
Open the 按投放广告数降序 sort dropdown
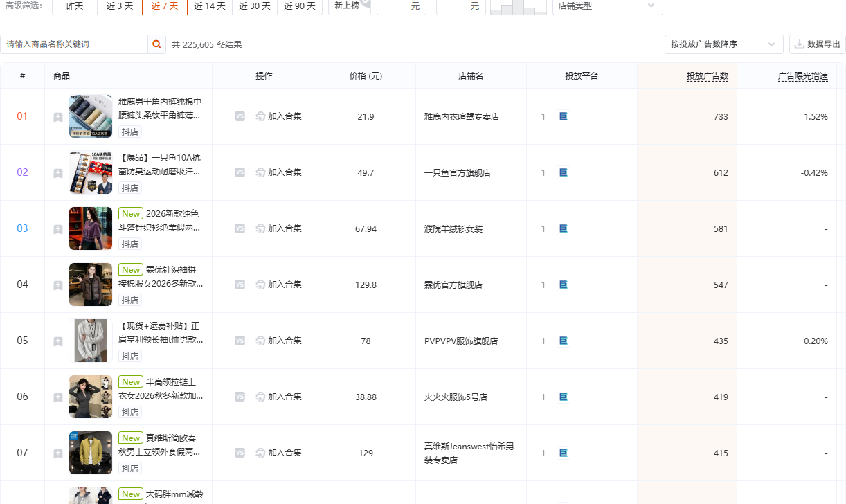(x=723, y=44)
